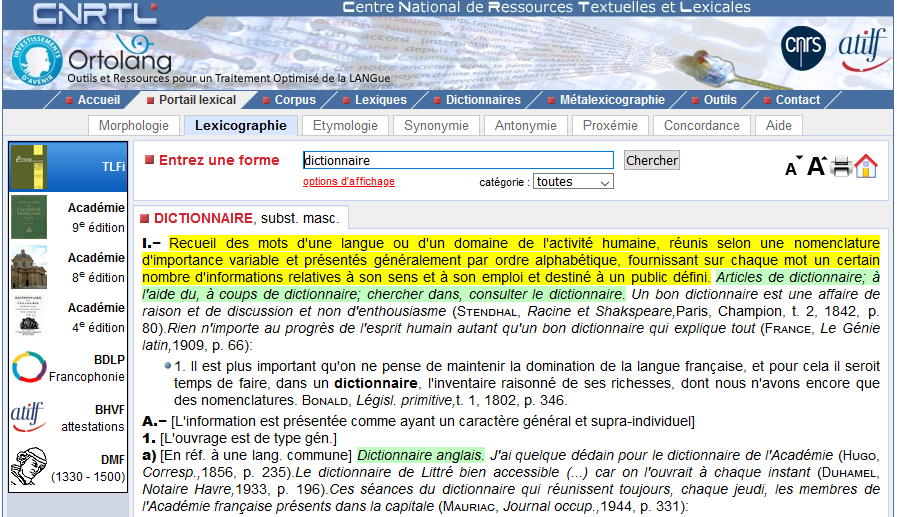Click the author name 'Hugo'
The width and height of the screenshot is (897, 517).
tap(860, 456)
